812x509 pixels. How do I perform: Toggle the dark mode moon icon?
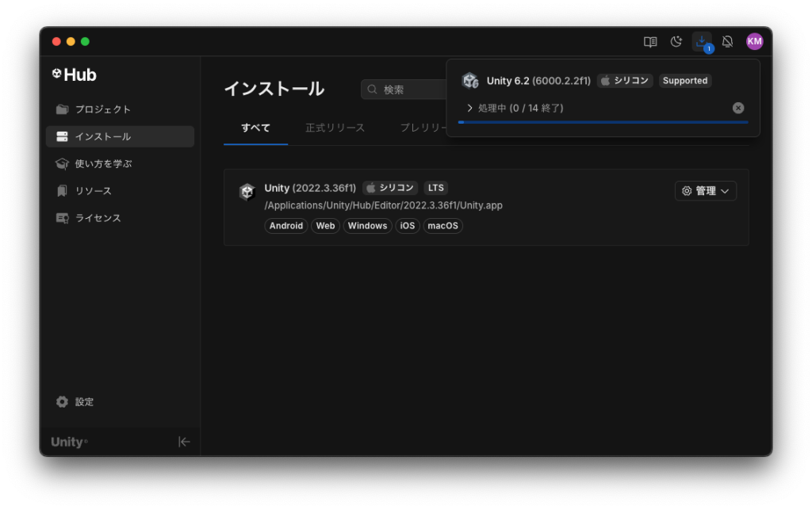[x=676, y=41]
